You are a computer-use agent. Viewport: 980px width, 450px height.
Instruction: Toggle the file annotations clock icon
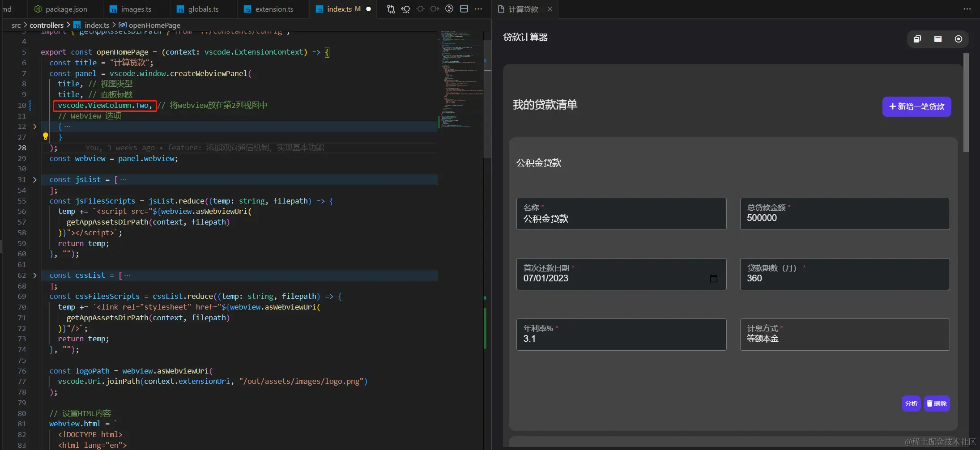pos(449,9)
